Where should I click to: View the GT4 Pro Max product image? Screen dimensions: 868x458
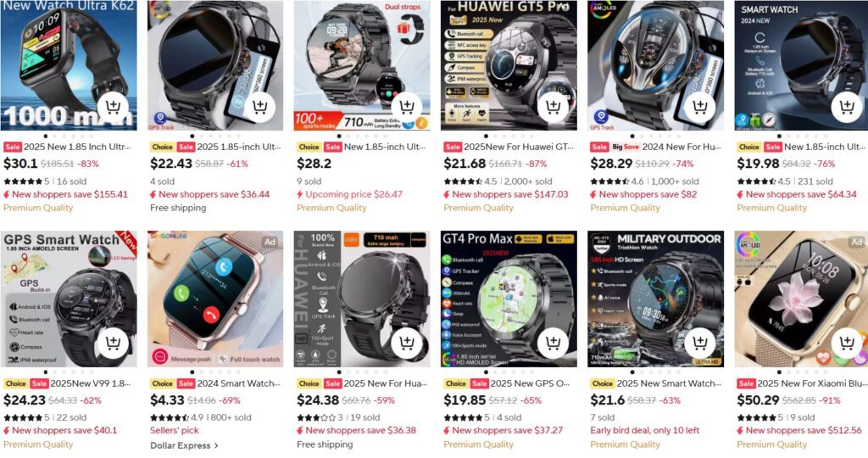pyautogui.click(x=509, y=299)
